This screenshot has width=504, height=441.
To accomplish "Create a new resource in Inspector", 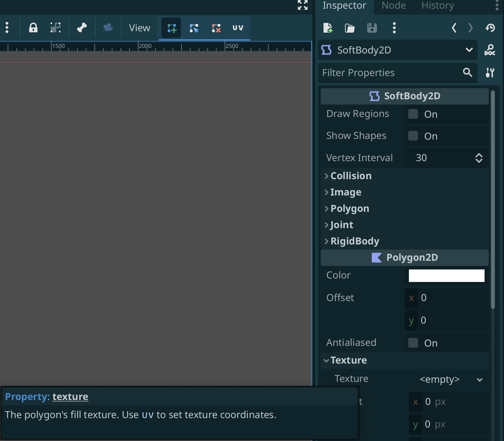I will pos(328,28).
